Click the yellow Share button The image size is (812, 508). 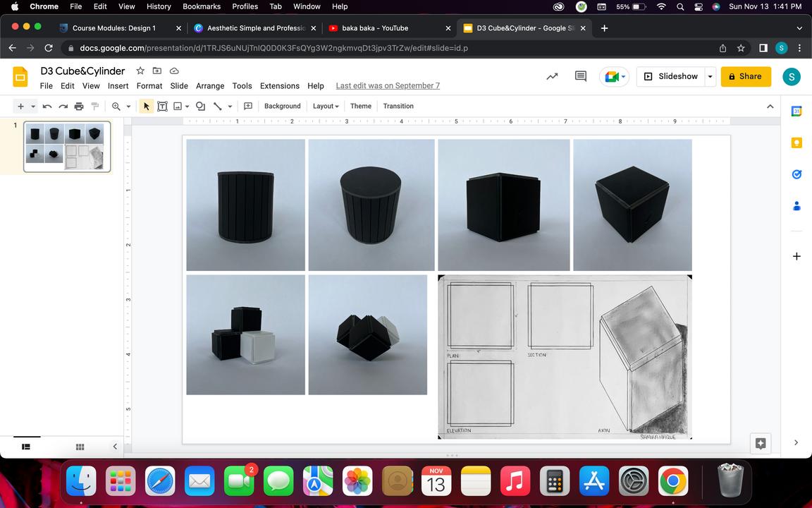pyautogui.click(x=746, y=76)
